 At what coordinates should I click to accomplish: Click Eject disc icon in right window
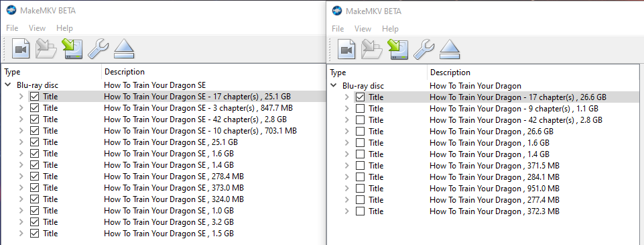tap(450, 50)
